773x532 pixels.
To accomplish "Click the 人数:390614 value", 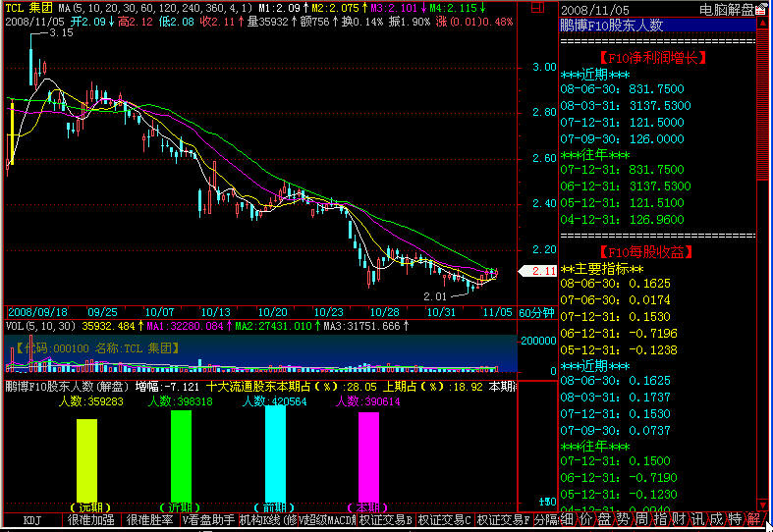I will point(368,401).
